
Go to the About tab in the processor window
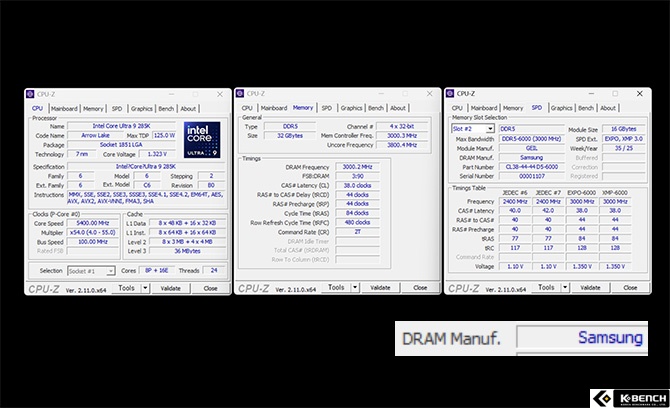[x=188, y=108]
